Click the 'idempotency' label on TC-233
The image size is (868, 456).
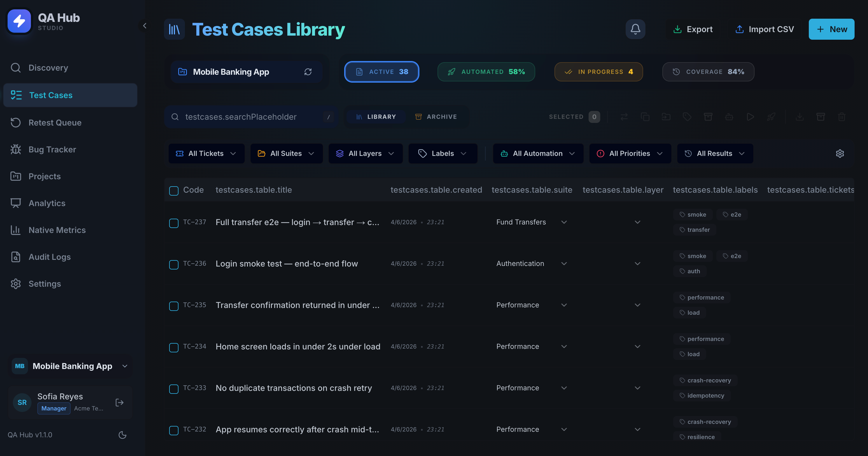[x=702, y=396]
